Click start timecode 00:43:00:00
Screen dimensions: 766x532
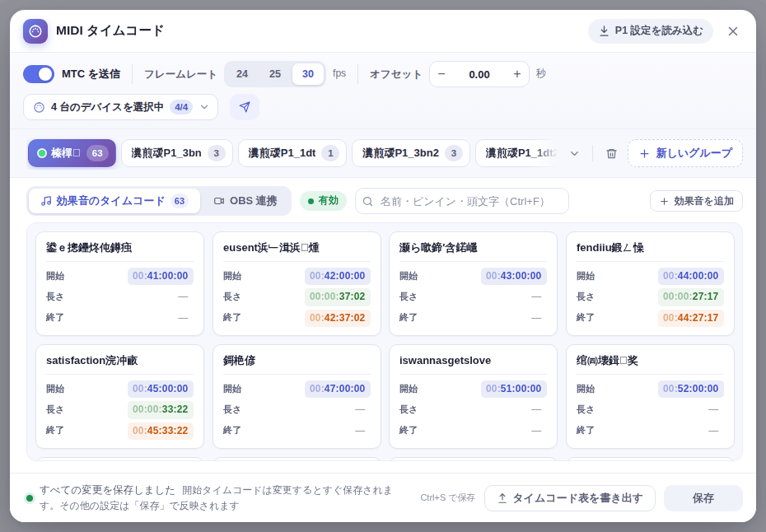pyautogui.click(x=513, y=276)
